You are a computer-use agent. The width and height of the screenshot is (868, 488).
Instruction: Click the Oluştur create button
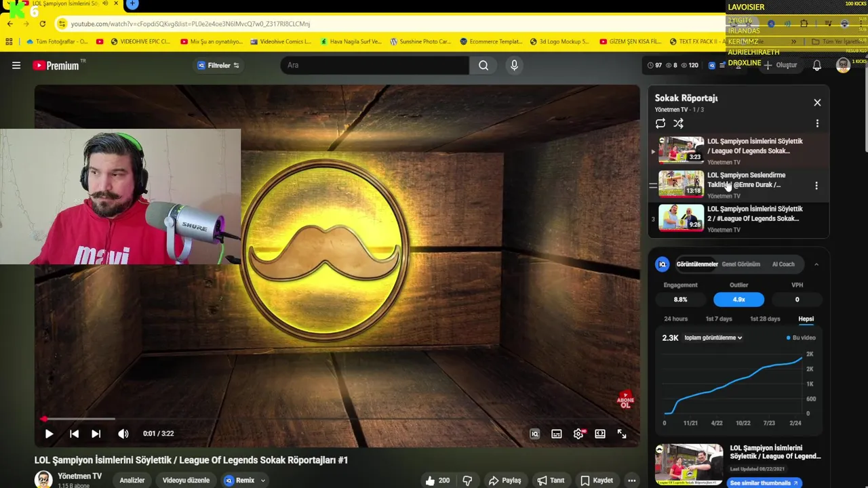(781, 65)
